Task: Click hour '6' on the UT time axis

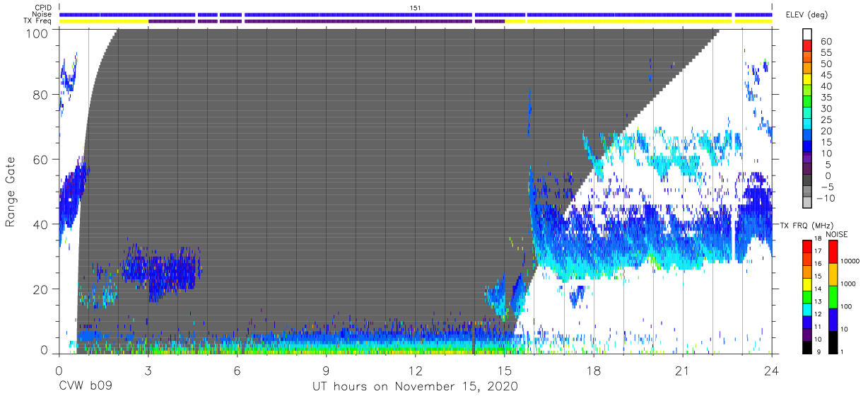Action: 237,370
